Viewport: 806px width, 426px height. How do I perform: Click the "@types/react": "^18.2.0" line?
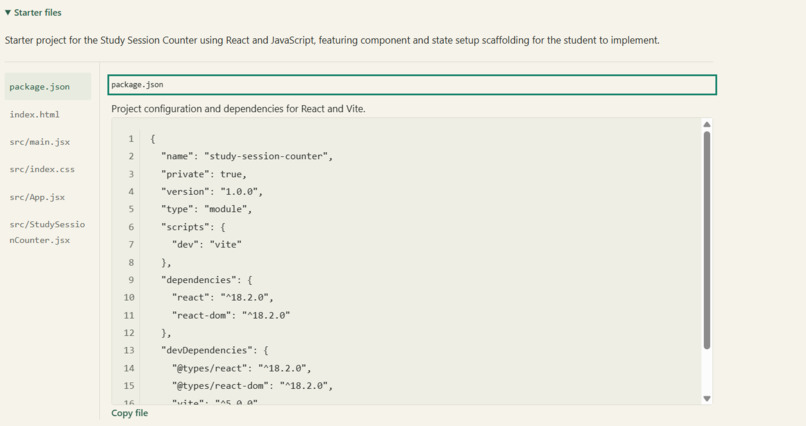point(242,368)
